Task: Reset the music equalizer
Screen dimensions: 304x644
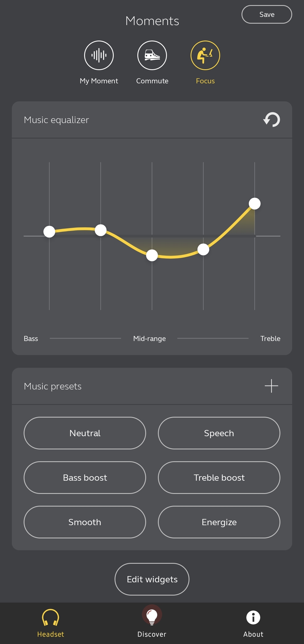Action: click(x=272, y=120)
